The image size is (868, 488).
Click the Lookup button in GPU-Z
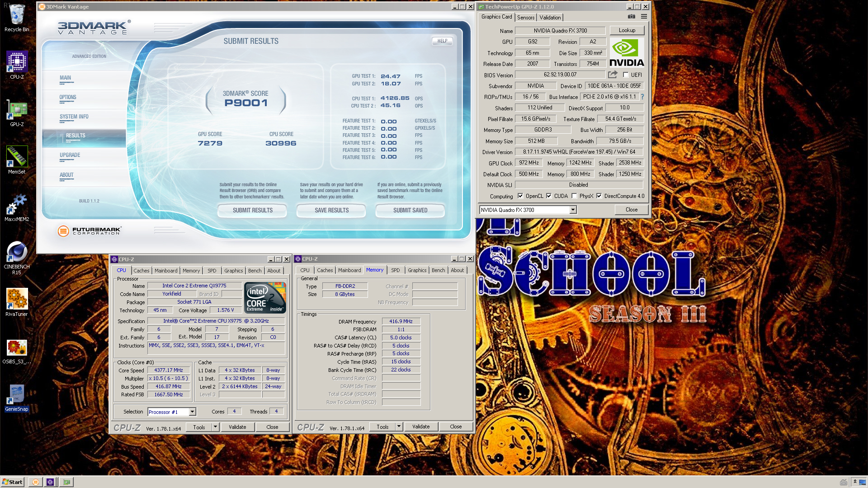point(627,30)
